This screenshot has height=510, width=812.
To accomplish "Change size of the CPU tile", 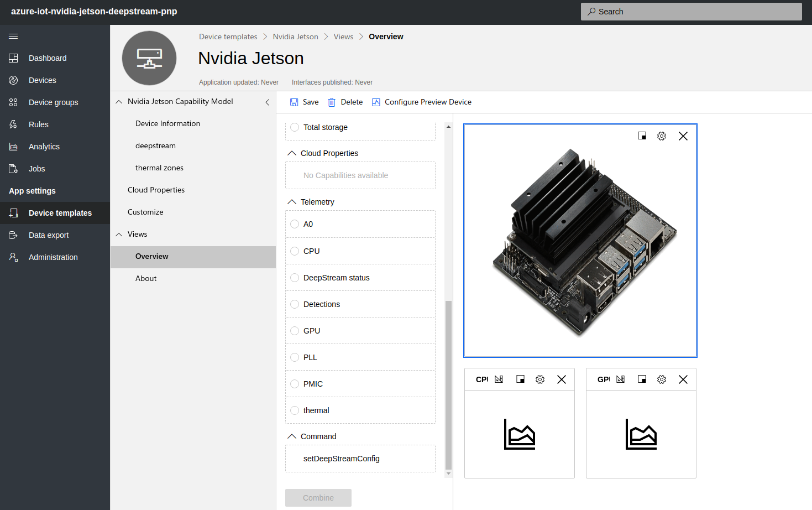I will pos(520,379).
